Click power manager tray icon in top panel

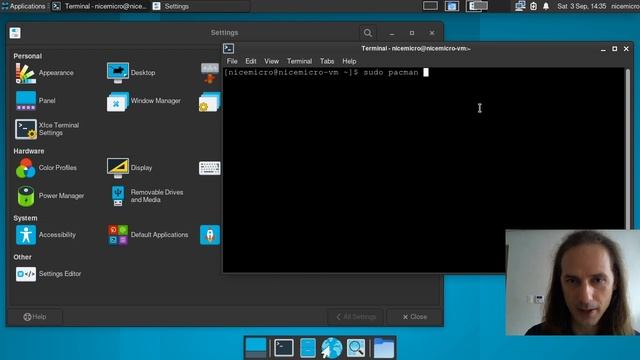pyautogui.click(x=533, y=6)
